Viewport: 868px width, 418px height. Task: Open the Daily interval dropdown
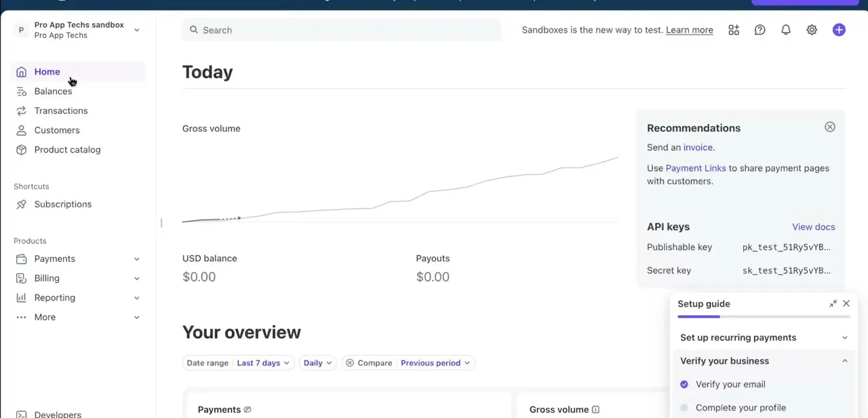(317, 363)
